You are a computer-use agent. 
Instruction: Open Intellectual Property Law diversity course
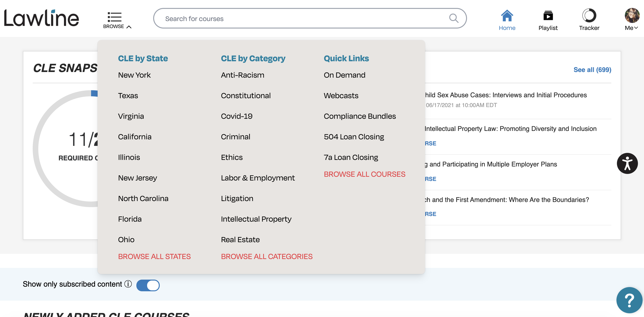click(x=510, y=129)
